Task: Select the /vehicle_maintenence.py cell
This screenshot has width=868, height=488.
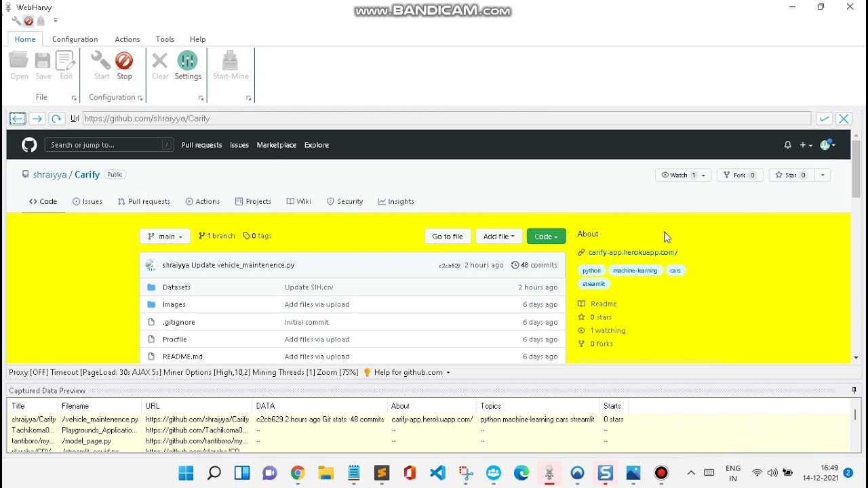Action: [x=100, y=420]
